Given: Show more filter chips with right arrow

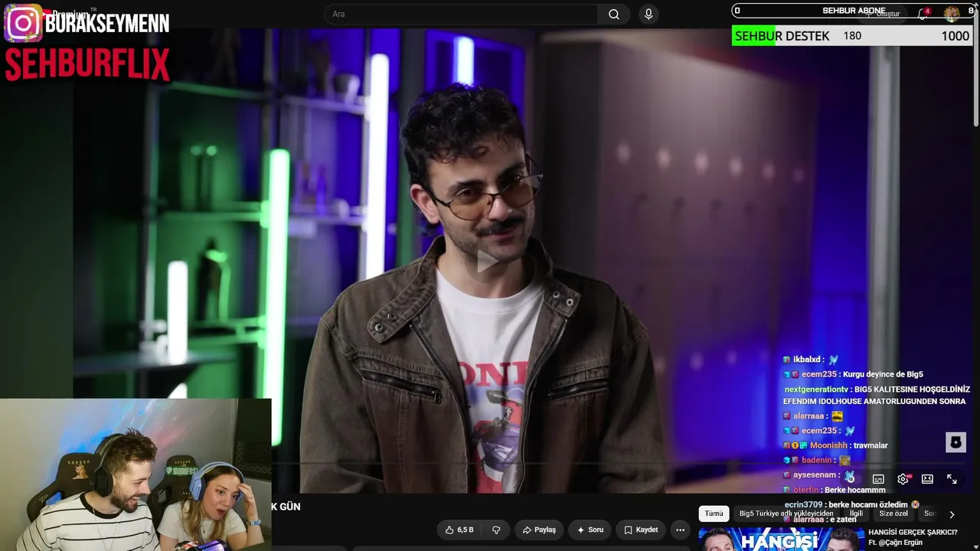Looking at the screenshot, I should (952, 514).
